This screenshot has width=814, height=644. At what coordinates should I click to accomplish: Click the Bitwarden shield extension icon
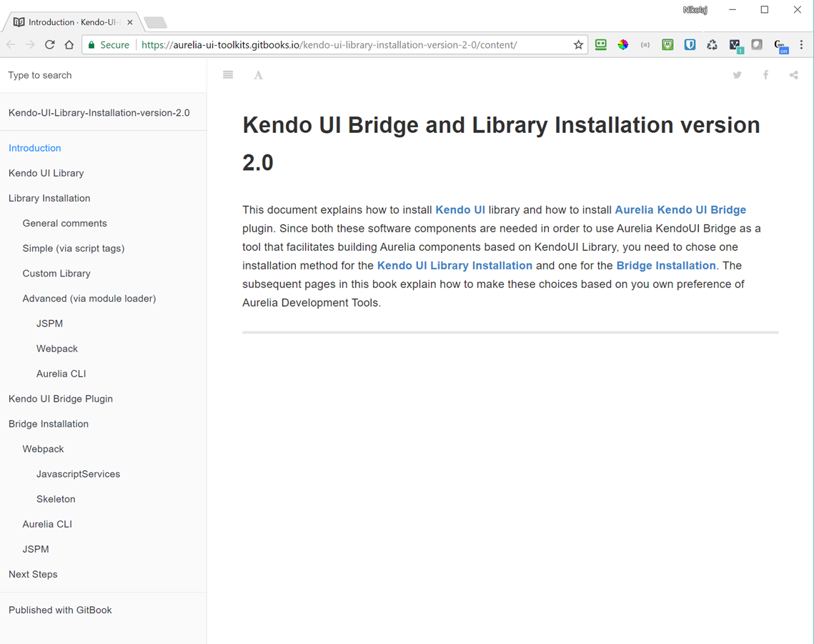[690, 45]
